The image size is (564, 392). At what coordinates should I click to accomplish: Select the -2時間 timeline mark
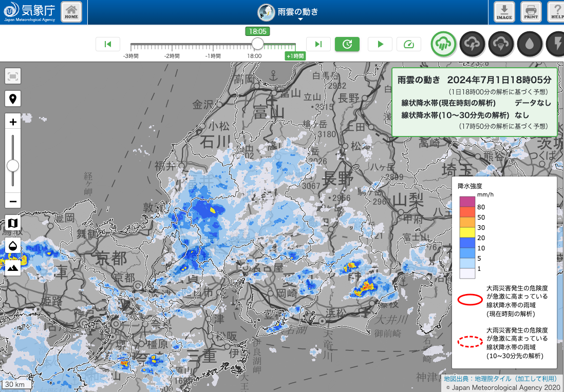(x=172, y=56)
